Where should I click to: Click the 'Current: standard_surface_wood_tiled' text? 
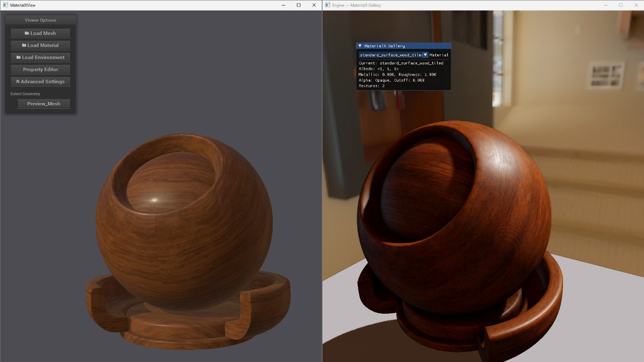pyautogui.click(x=401, y=63)
